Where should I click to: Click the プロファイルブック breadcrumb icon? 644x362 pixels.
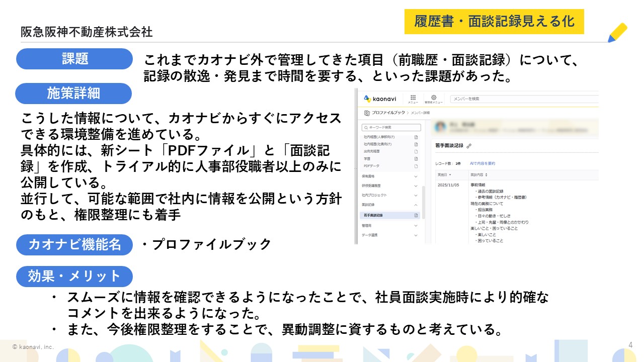(x=367, y=113)
